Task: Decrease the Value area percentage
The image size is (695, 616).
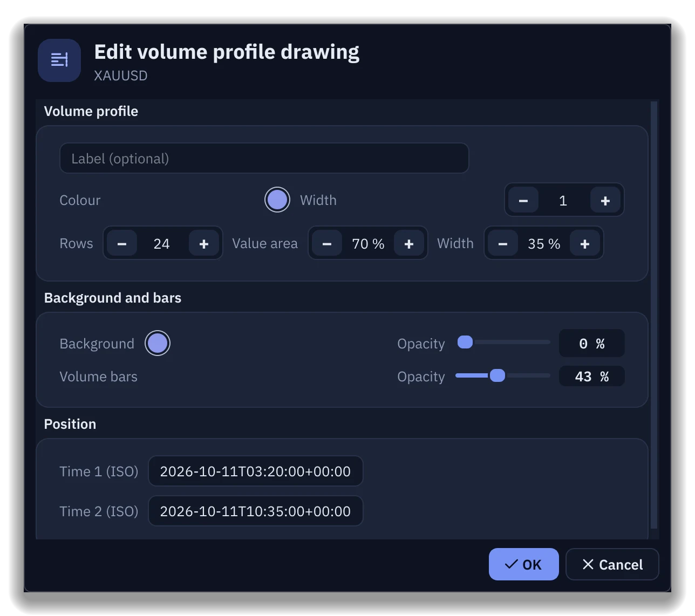Action: click(x=327, y=244)
